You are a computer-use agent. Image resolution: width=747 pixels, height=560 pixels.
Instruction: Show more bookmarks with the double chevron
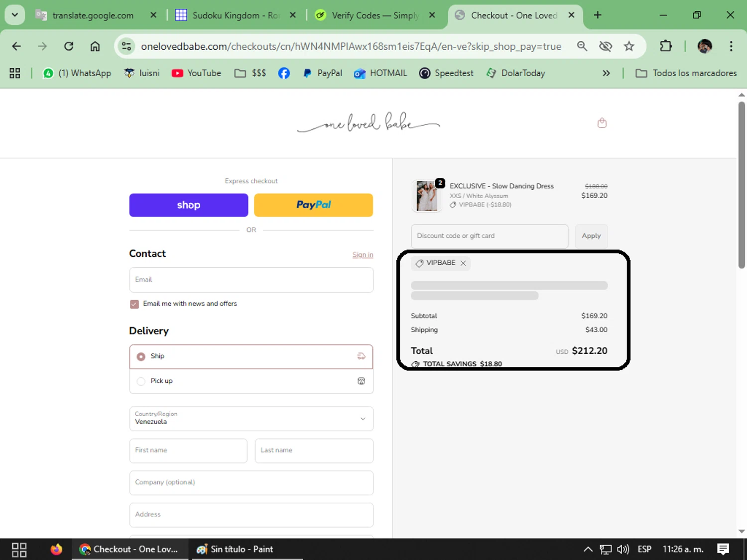pos(606,73)
